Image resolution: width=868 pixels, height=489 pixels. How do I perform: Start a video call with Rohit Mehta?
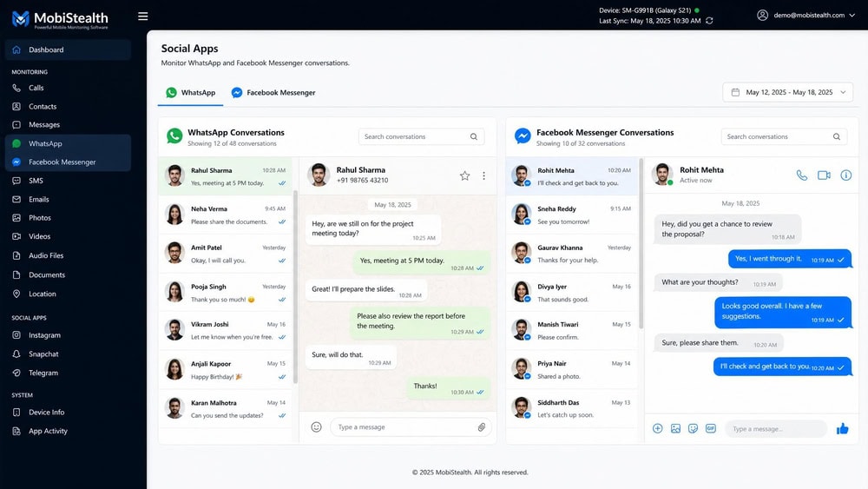coord(824,175)
